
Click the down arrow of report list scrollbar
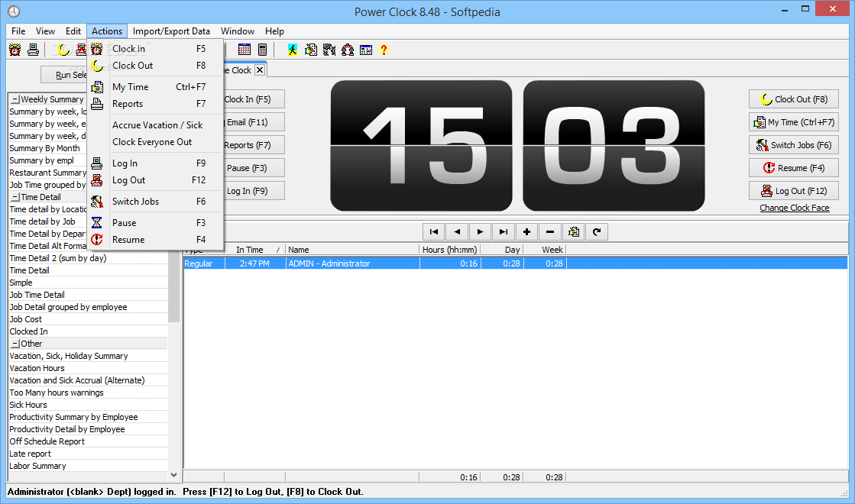[174, 475]
